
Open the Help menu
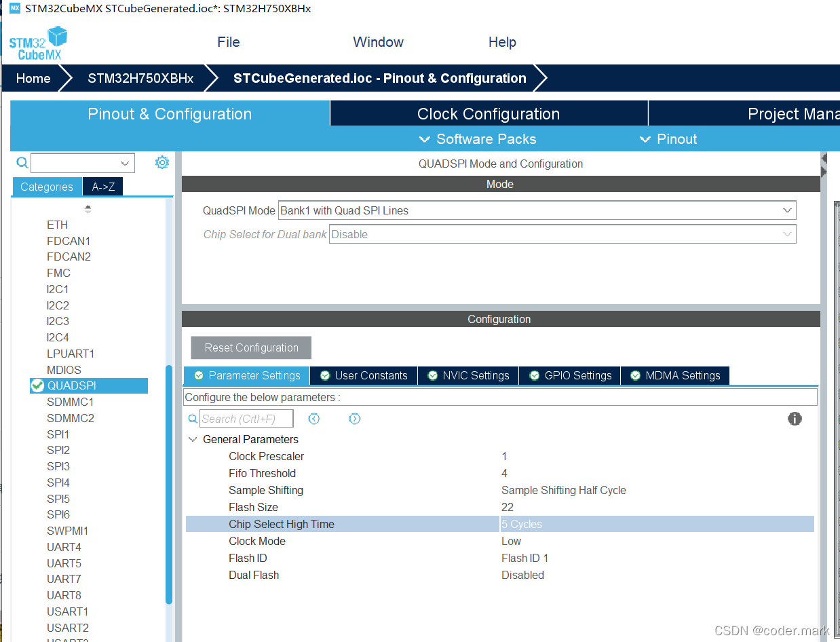(x=502, y=42)
